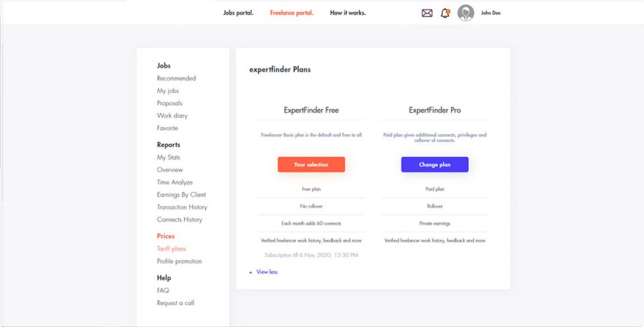Collapse plans with View less
The width and height of the screenshot is (644, 327).
point(264,272)
